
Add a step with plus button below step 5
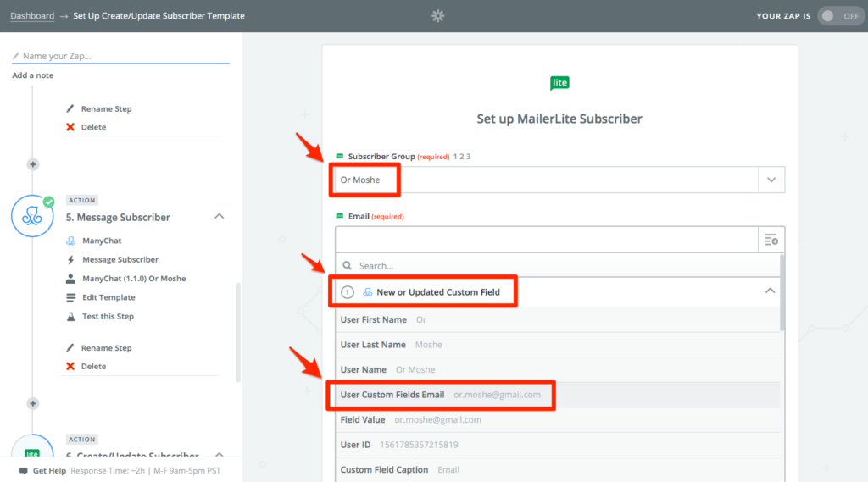[33, 403]
